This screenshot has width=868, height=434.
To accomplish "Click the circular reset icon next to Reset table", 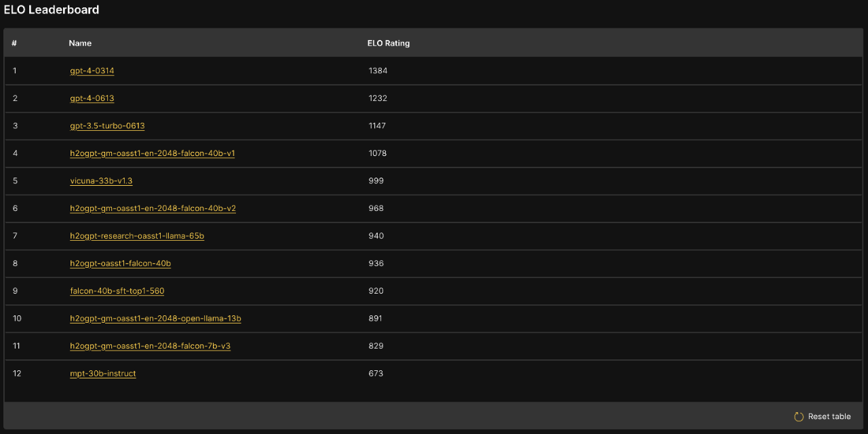I will [797, 416].
